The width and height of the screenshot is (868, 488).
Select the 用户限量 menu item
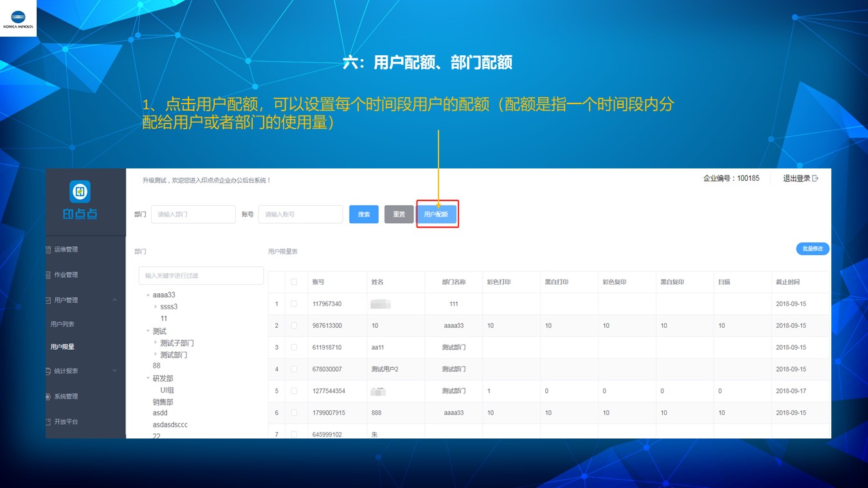click(62, 347)
